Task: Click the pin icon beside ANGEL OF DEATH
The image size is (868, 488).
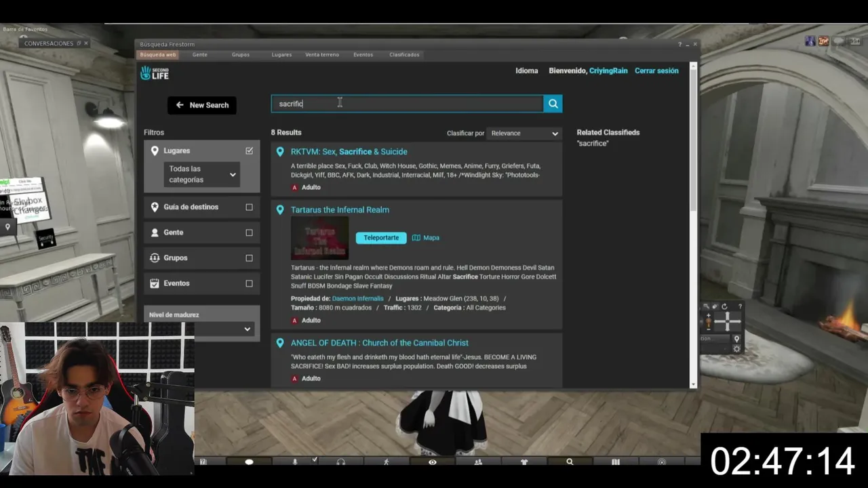Action: pos(280,343)
